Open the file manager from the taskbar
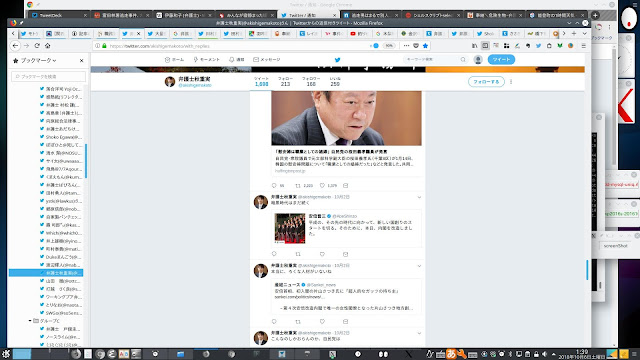 click(180, 354)
